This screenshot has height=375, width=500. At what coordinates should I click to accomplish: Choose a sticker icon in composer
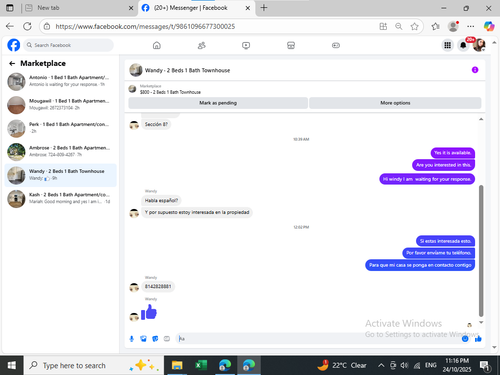(x=155, y=339)
